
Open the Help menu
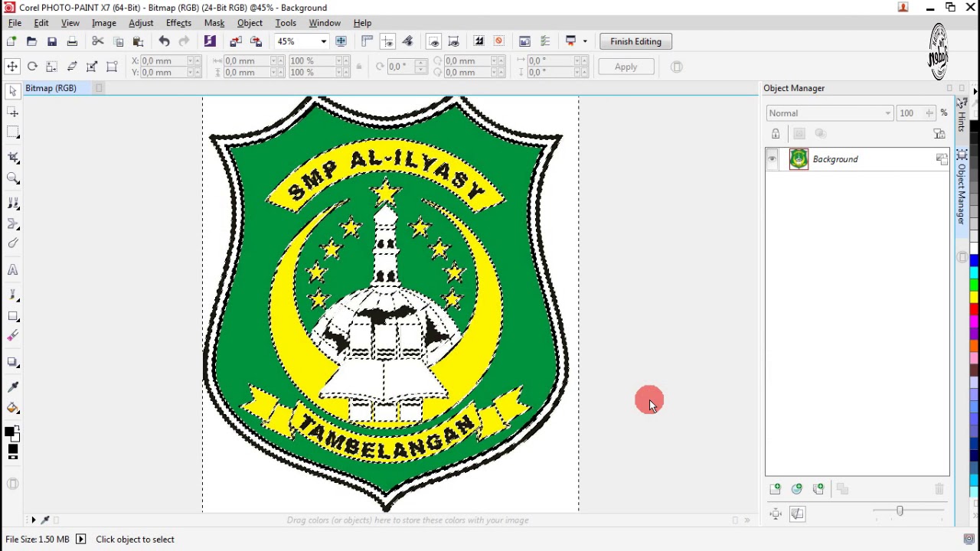coord(362,23)
